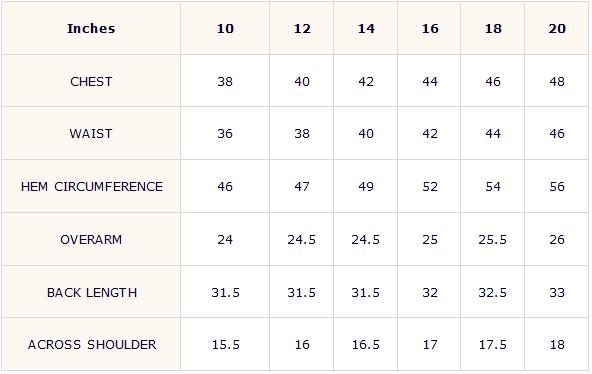Image resolution: width=592 pixels, height=374 pixels.
Task: Click the ACROSS SHOULDER row label
Action: click(x=92, y=345)
